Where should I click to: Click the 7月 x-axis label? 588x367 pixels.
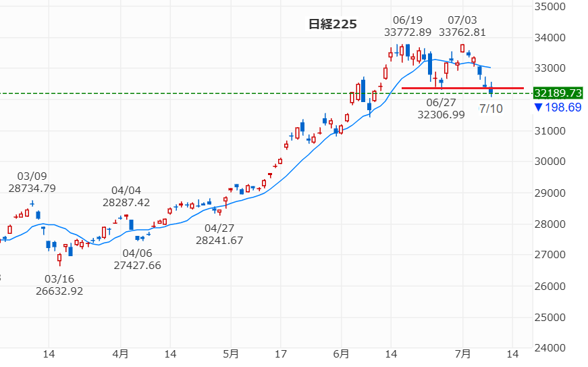(x=462, y=354)
